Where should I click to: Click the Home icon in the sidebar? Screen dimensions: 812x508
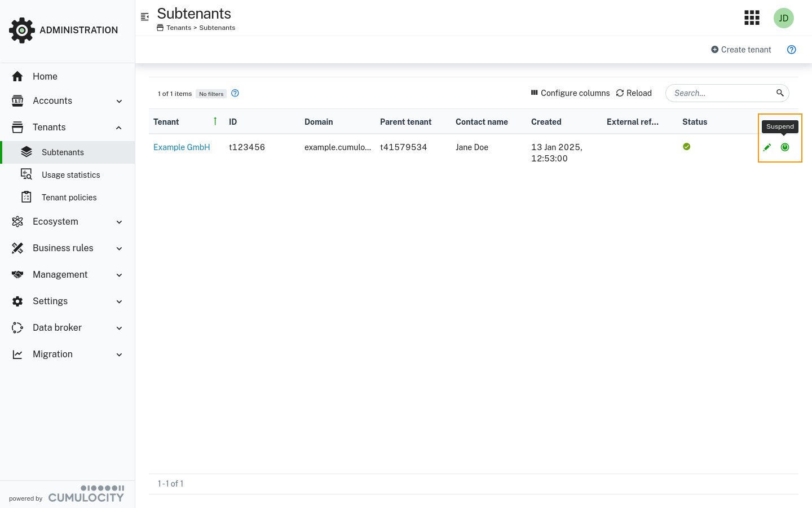(17, 76)
